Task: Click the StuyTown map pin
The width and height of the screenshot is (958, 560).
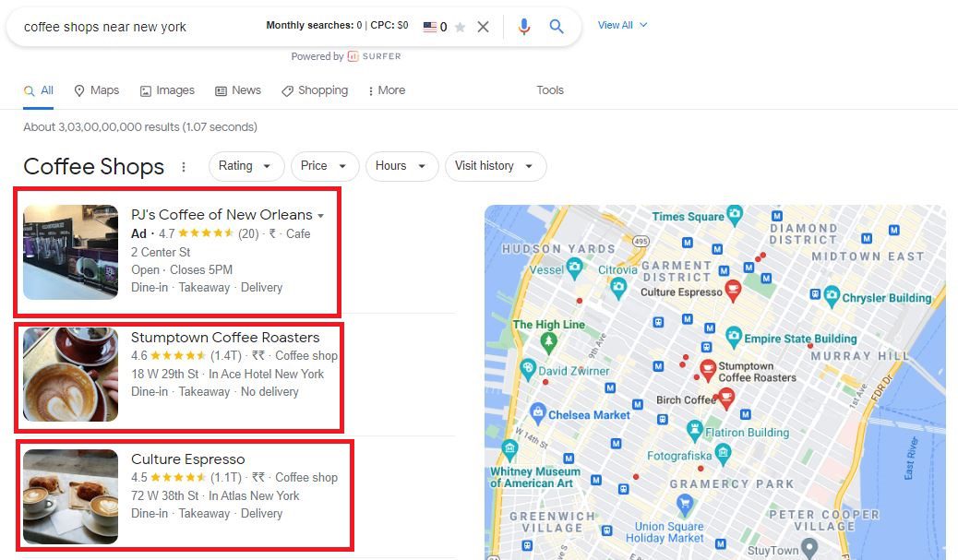Action: click(x=809, y=547)
